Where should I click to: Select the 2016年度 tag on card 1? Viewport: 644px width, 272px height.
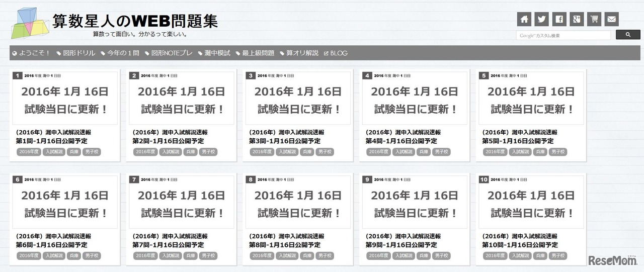pos(29,152)
